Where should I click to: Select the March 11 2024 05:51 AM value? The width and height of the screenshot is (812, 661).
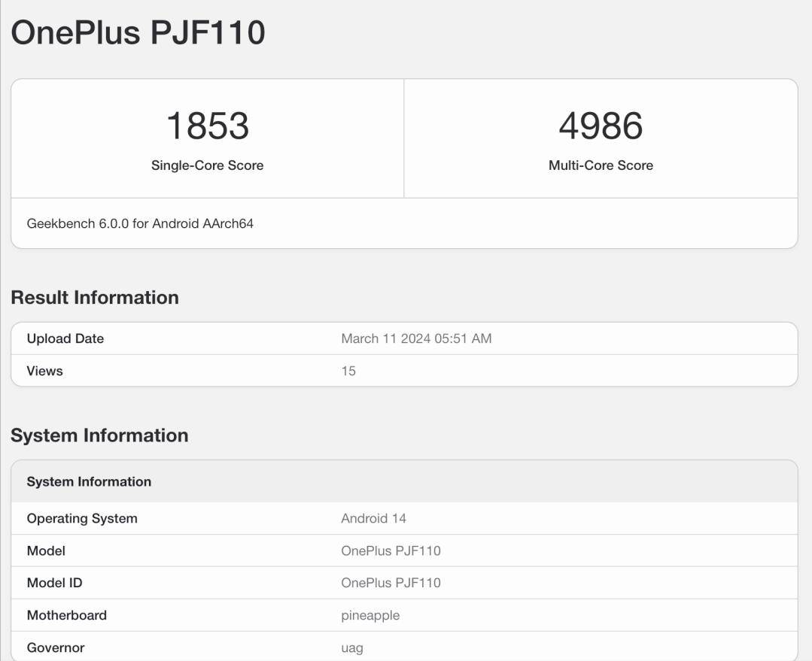(x=416, y=338)
